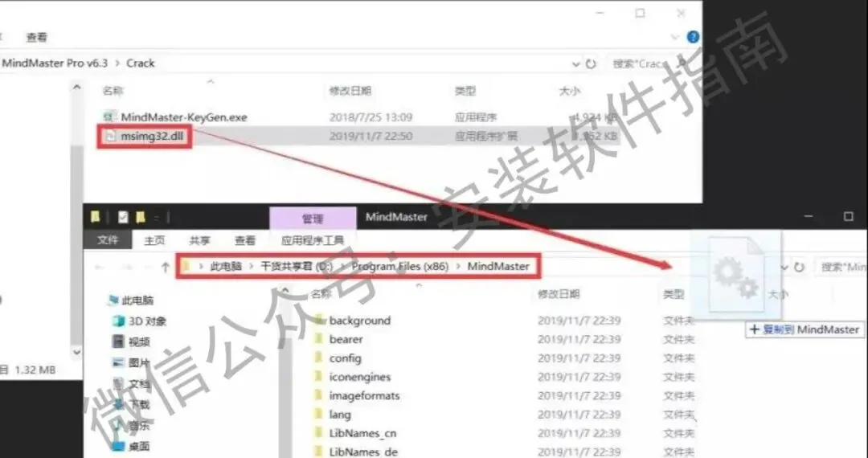Click the folder icon beside config
Screen dimensions: 868x458
click(x=319, y=358)
